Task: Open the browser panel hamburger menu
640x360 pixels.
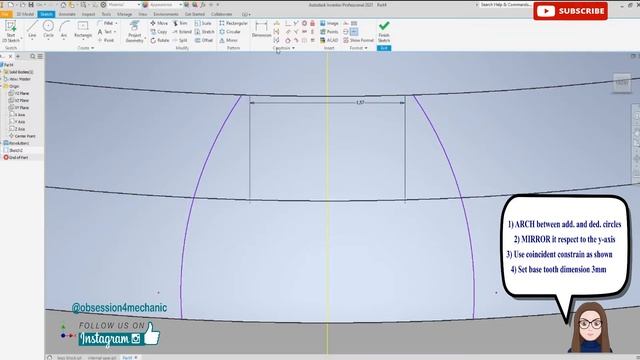Action: coord(40,56)
